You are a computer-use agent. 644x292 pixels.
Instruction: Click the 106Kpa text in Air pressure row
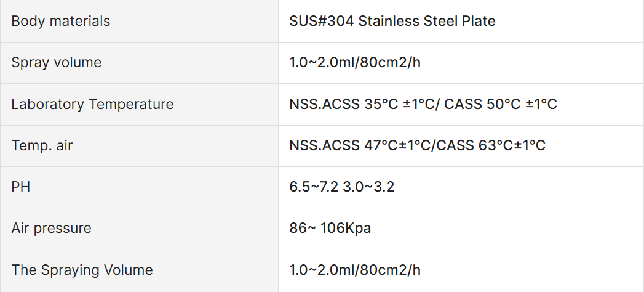346,229
